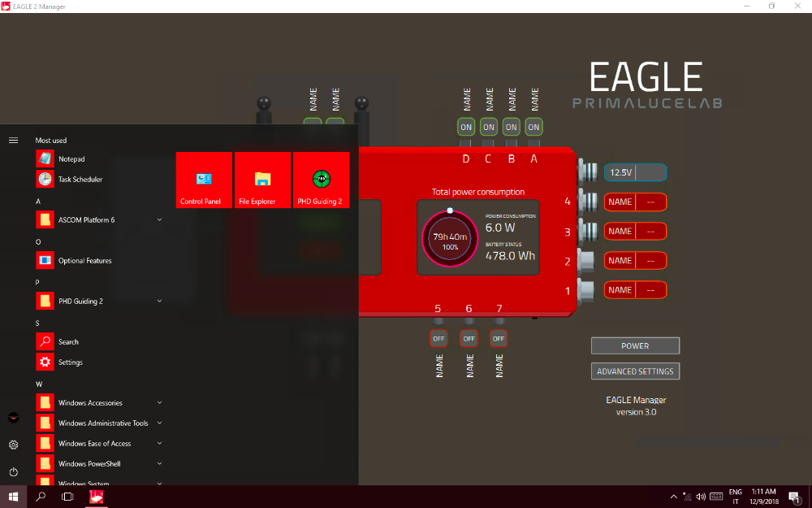Click the Windows Start button
This screenshot has width=812, height=508.
(x=14, y=497)
